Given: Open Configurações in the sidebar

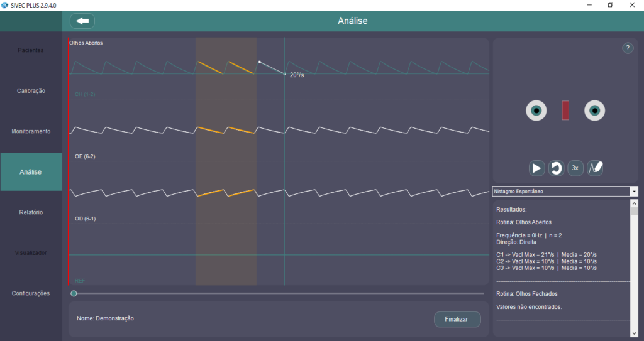Looking at the screenshot, I should (31, 293).
